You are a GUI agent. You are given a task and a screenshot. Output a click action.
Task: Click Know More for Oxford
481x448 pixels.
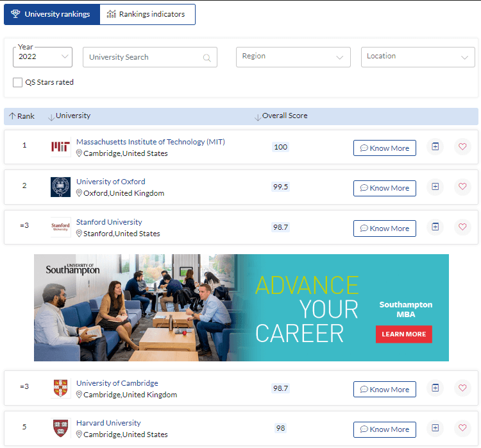(385, 188)
